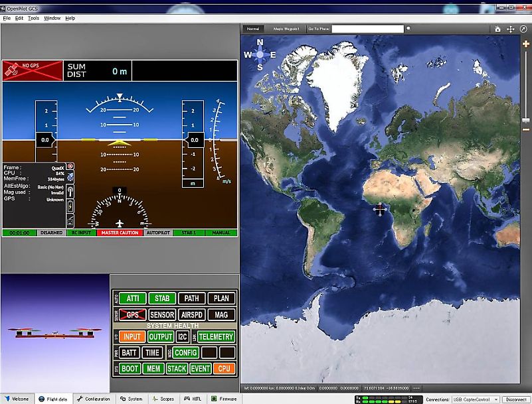Click the PLAN system health indicator
The image size is (532, 404).
[x=221, y=299]
